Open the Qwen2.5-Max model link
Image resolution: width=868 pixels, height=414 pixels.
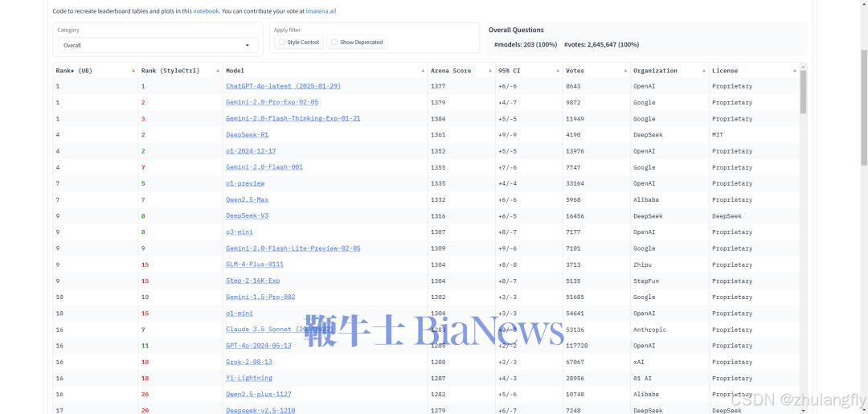click(247, 200)
